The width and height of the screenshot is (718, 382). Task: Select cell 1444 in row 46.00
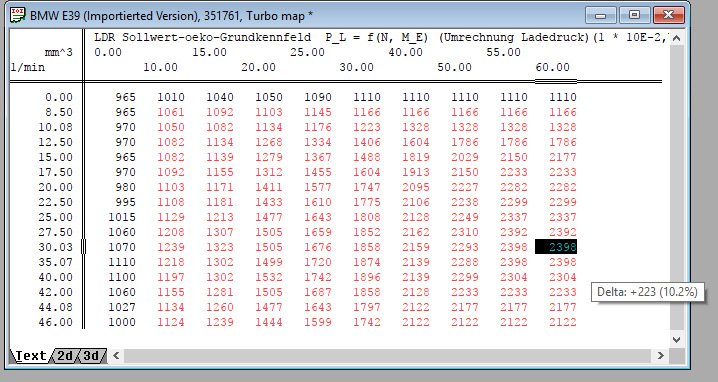[269, 322]
